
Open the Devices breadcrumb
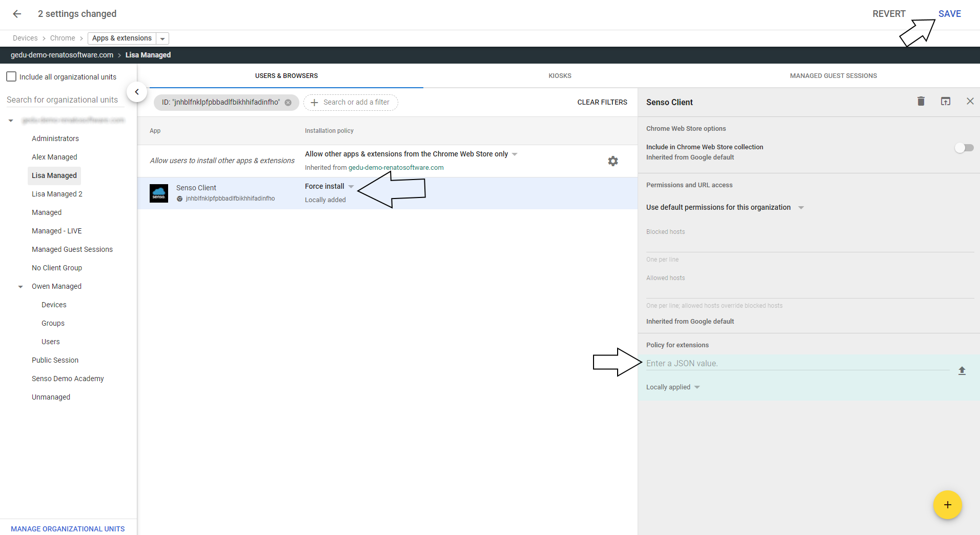(x=25, y=38)
